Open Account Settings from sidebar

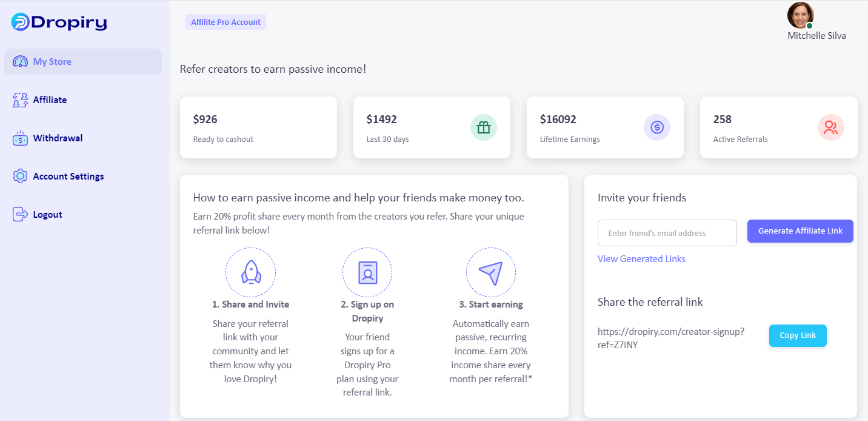coord(68,177)
